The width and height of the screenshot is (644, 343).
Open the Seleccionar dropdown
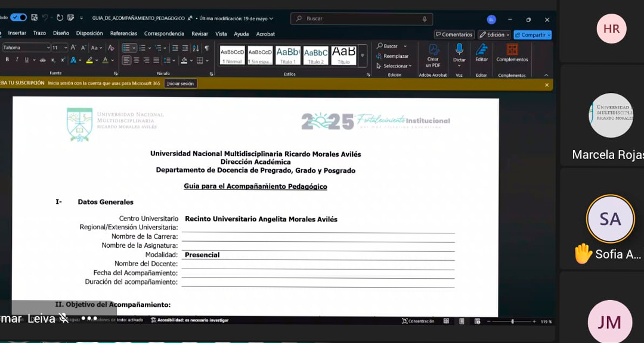[394, 66]
